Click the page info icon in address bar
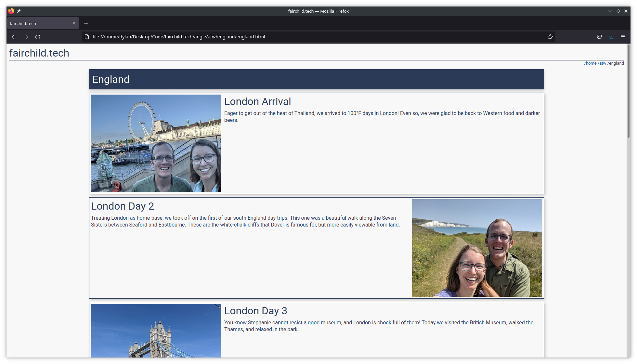637x364 pixels. (87, 37)
